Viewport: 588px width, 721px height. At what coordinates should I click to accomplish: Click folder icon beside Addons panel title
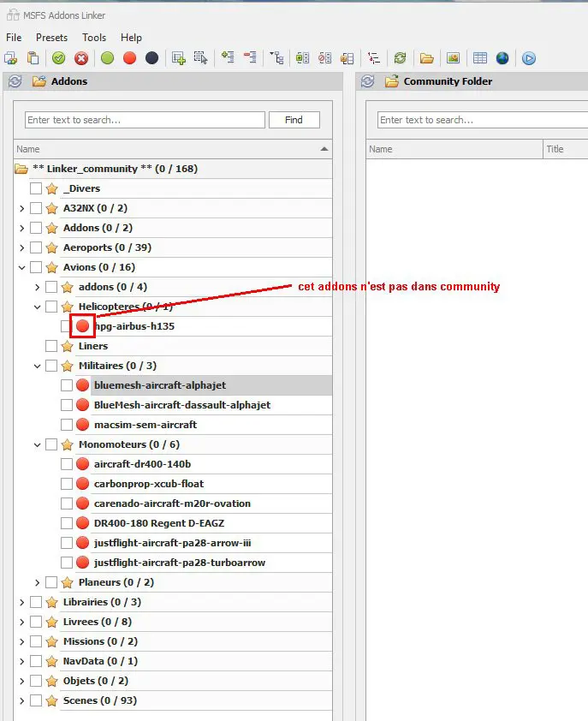click(39, 81)
